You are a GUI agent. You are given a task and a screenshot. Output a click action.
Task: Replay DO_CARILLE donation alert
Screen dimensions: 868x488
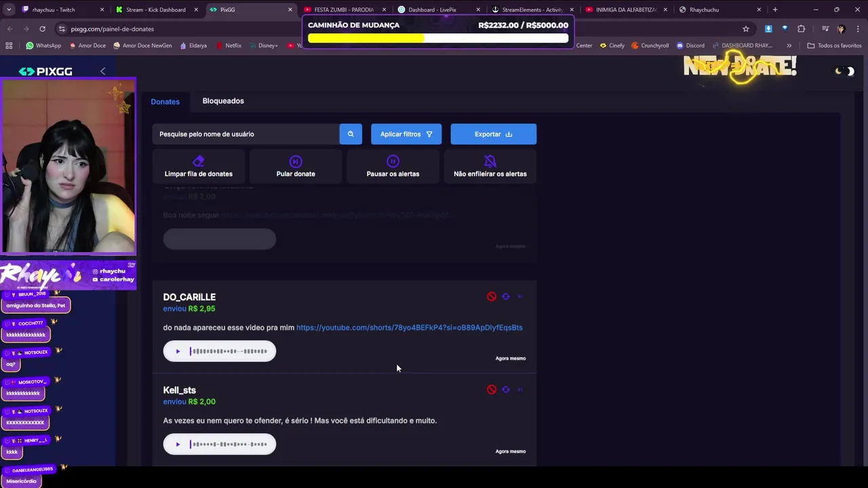click(506, 297)
